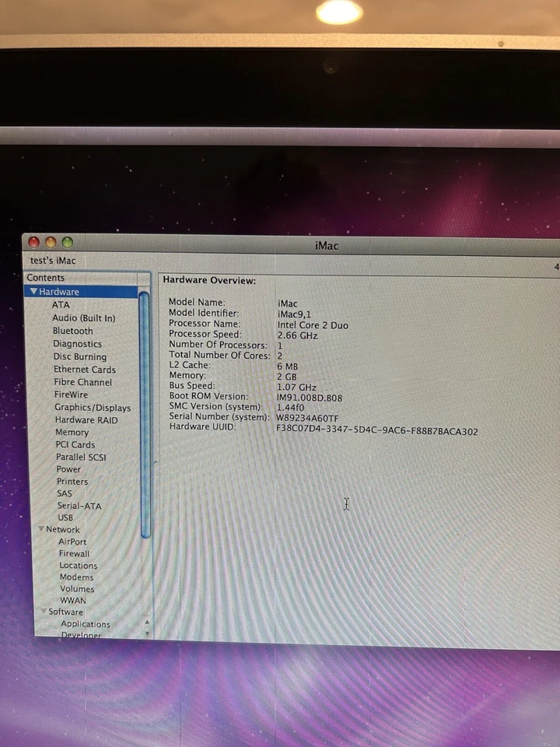
Task: Click the 1.07 GHz bus speed value
Action: tap(296, 388)
